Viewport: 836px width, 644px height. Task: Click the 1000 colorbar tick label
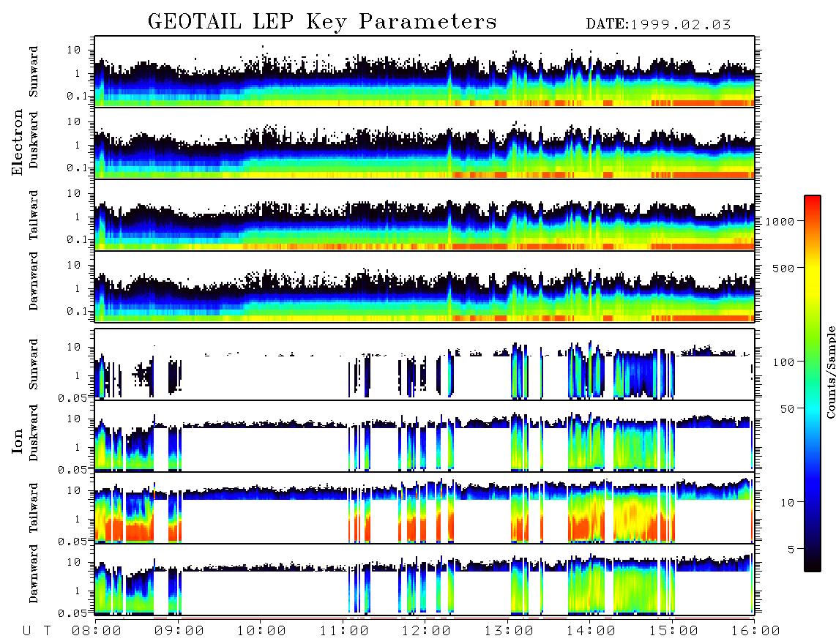pos(780,221)
